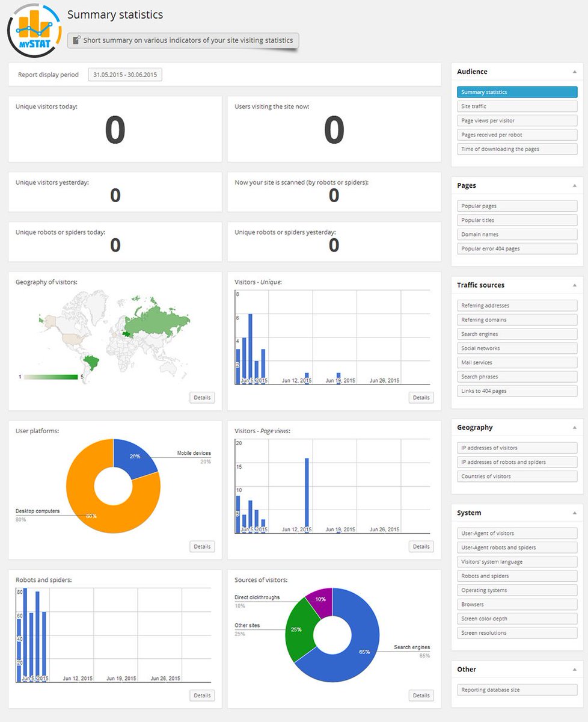This screenshot has width=588, height=722.
Task: Open Links to 404 pages report
Action: pyautogui.click(x=517, y=391)
